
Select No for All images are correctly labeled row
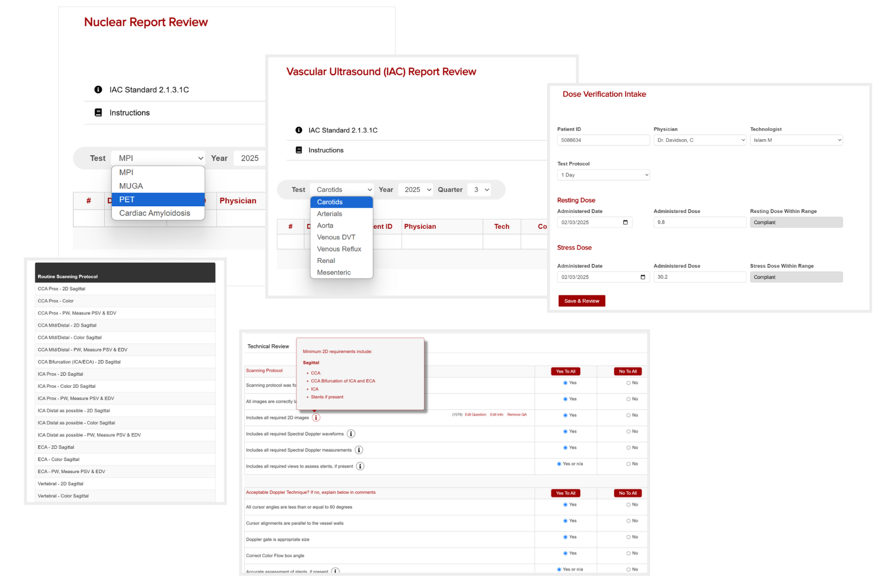tap(628, 399)
